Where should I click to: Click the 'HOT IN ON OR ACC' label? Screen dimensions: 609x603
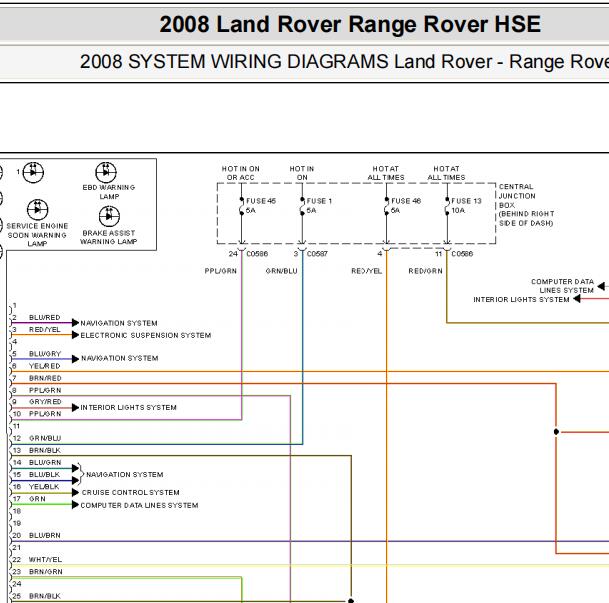240,173
